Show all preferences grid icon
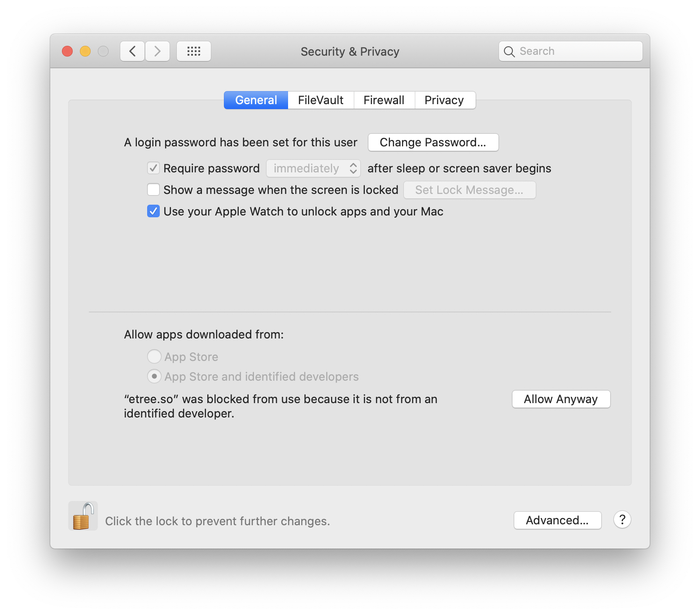The height and width of the screenshot is (615, 700). click(x=194, y=51)
